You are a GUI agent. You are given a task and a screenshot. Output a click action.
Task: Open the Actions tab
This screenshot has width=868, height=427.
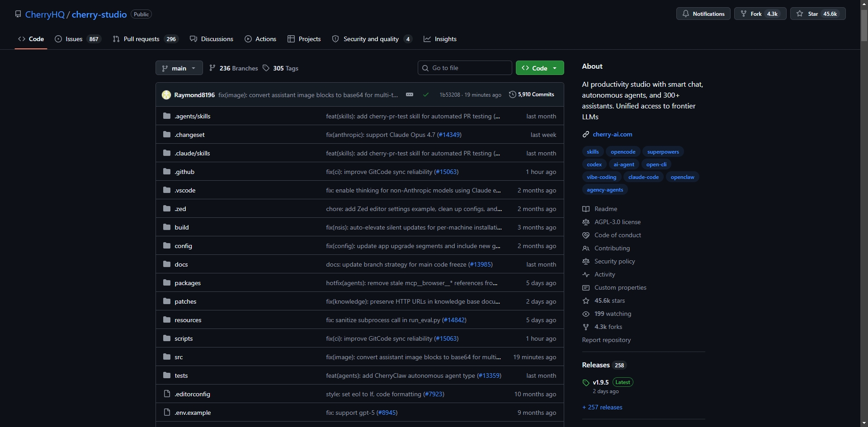pos(260,39)
